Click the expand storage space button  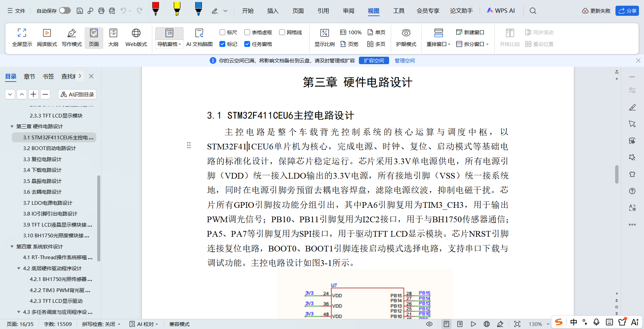(x=374, y=60)
